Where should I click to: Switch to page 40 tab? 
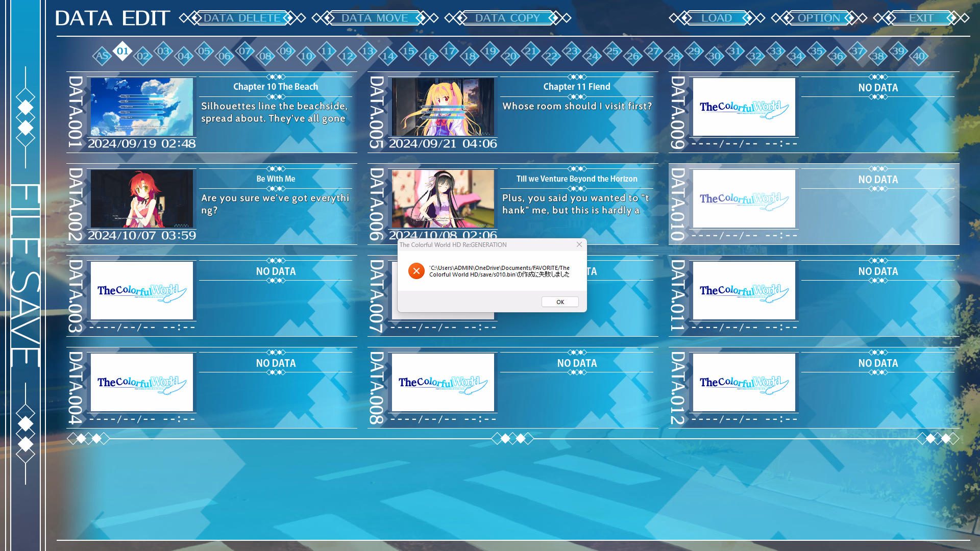click(919, 56)
